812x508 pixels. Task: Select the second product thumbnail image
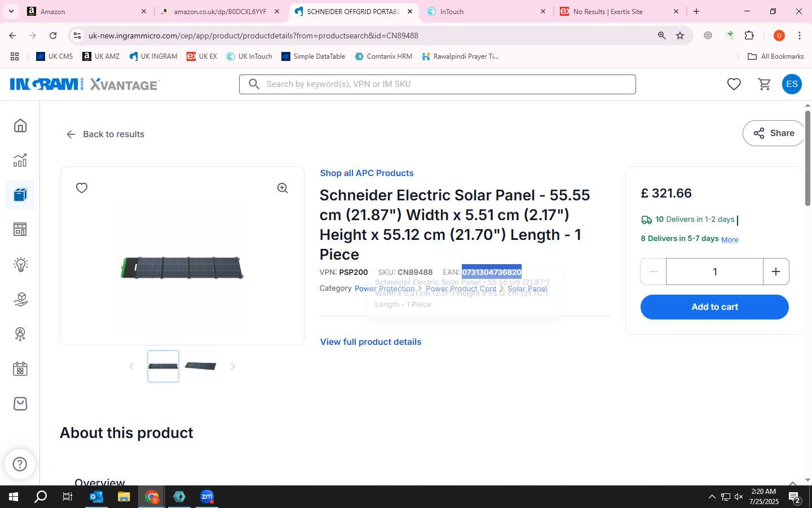click(200, 366)
